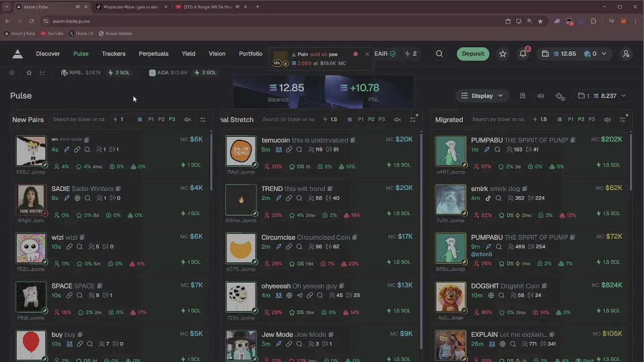
Task: Open the Display dropdown
Action: (x=482, y=96)
